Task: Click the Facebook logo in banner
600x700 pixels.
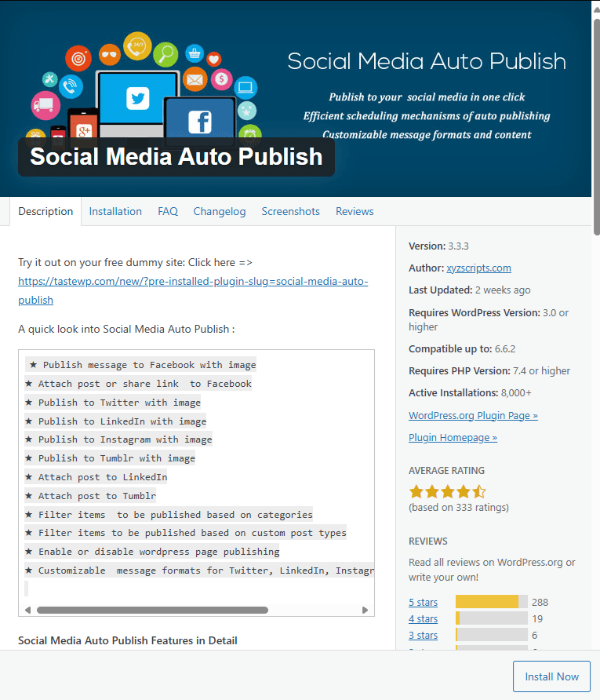Action: [x=199, y=122]
